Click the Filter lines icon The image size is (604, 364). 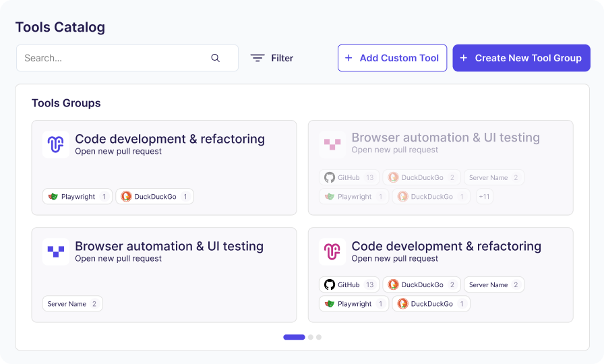[x=258, y=58]
